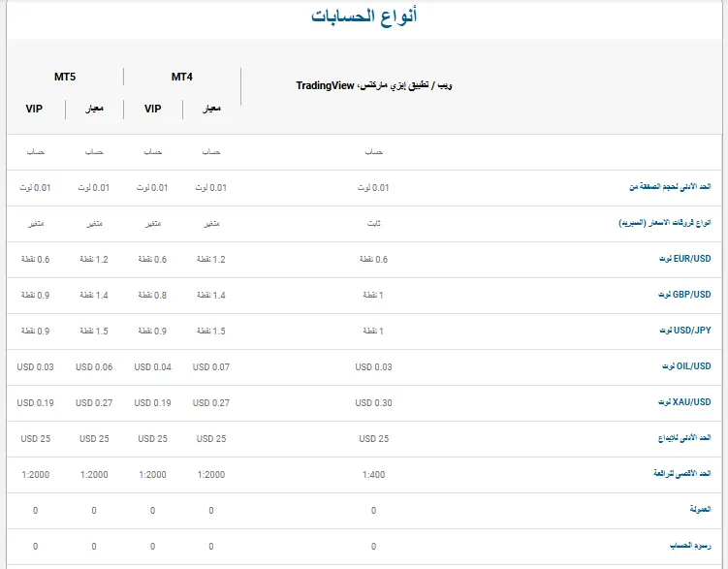
Task: Click the OIL/USD USD 0.04 cell
Action: click(x=152, y=367)
